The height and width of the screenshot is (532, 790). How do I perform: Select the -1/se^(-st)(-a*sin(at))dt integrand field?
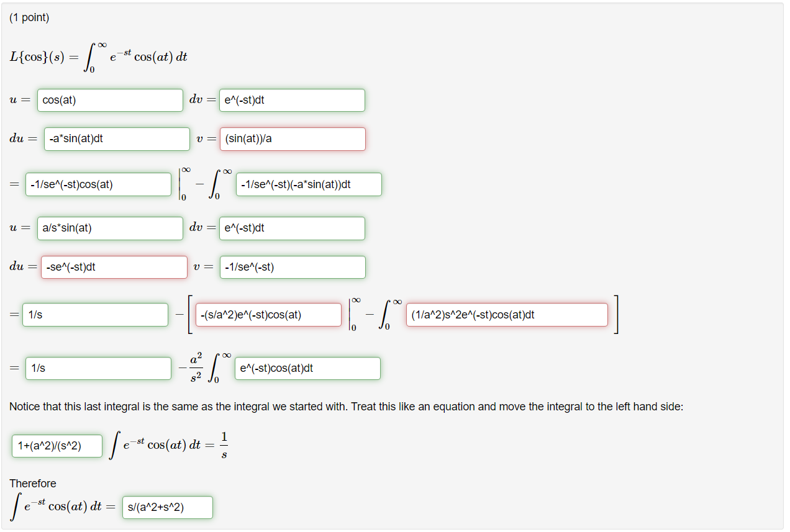309,184
